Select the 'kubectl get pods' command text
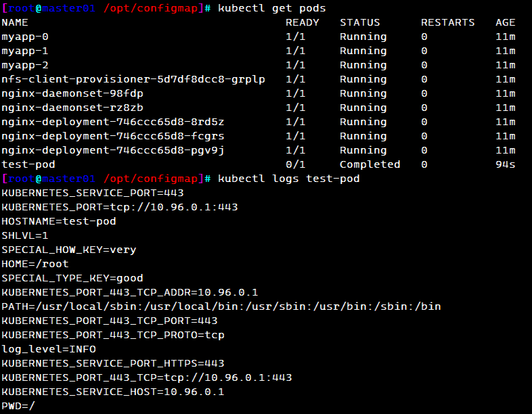Screen dimensions: 532x414 tap(272, 8)
